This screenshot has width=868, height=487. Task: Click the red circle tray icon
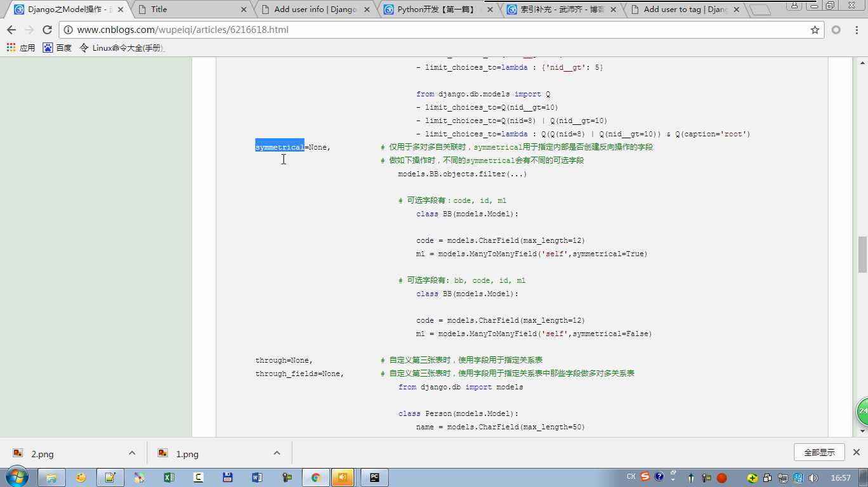coord(721,478)
